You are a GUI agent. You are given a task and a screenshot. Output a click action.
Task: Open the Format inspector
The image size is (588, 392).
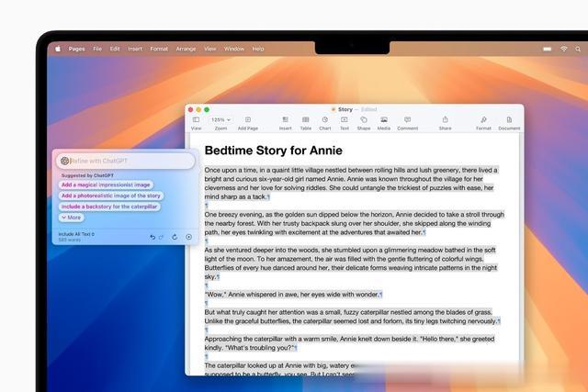click(484, 120)
